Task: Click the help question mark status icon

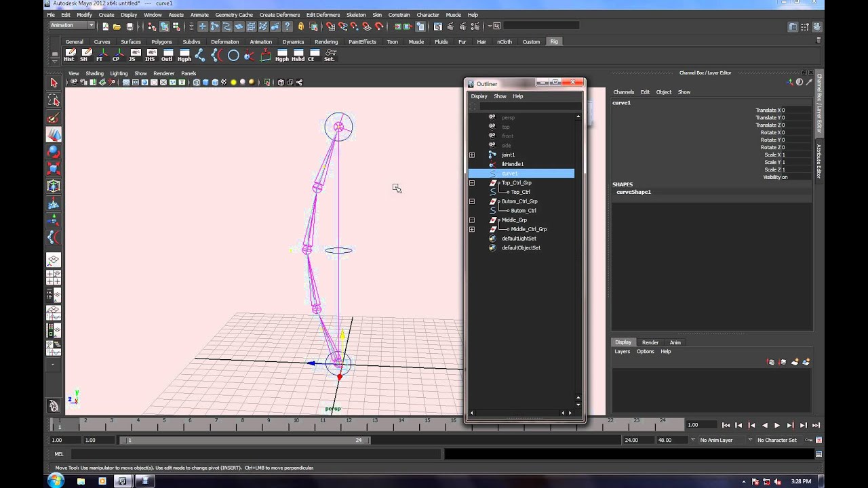Action: (288, 26)
